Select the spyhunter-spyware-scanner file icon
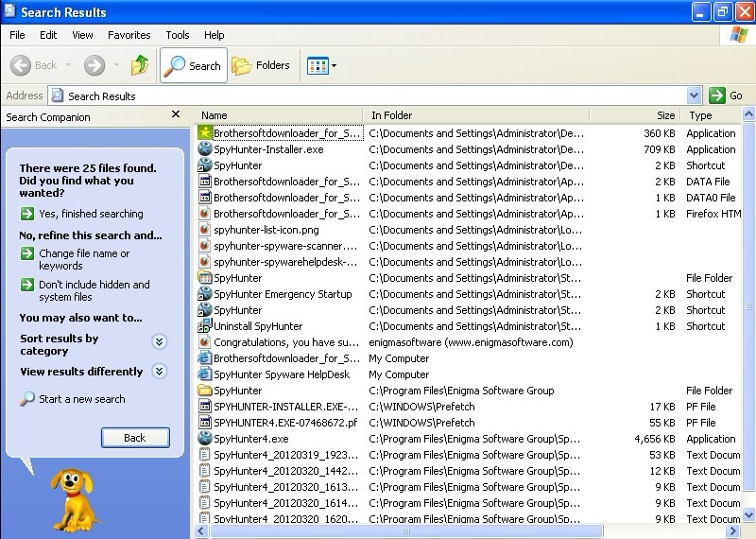This screenshot has height=539, width=756. coord(205,246)
